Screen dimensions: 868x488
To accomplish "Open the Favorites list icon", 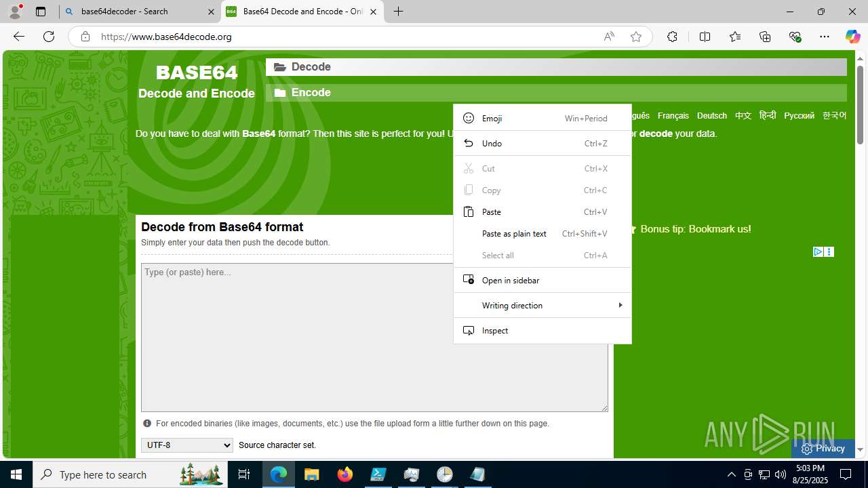I will (x=735, y=37).
